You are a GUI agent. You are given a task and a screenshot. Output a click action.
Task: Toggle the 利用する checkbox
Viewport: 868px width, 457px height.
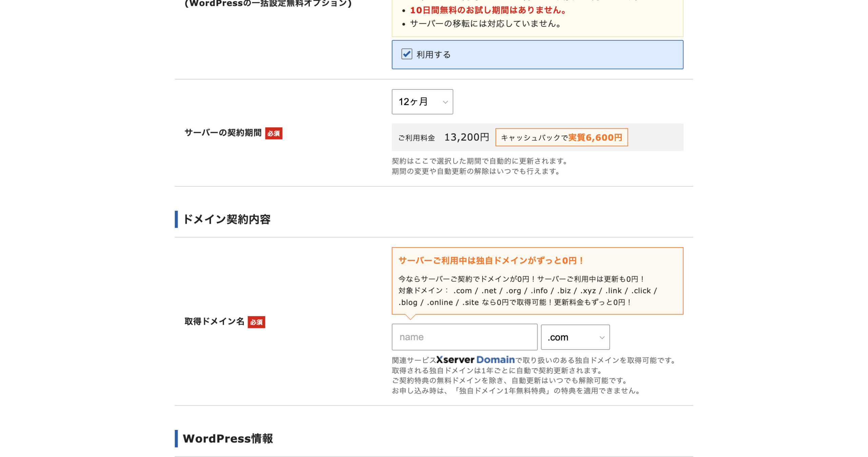point(407,54)
